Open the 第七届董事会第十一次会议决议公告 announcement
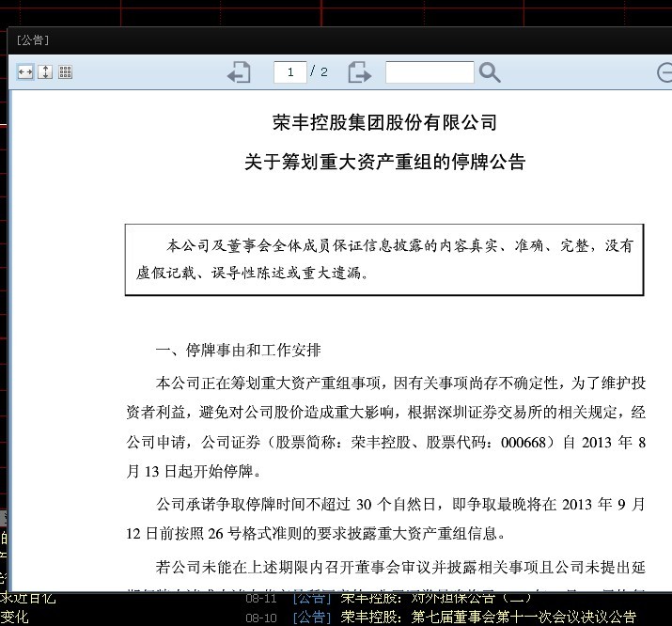The width and height of the screenshot is (672, 626). tap(488, 618)
